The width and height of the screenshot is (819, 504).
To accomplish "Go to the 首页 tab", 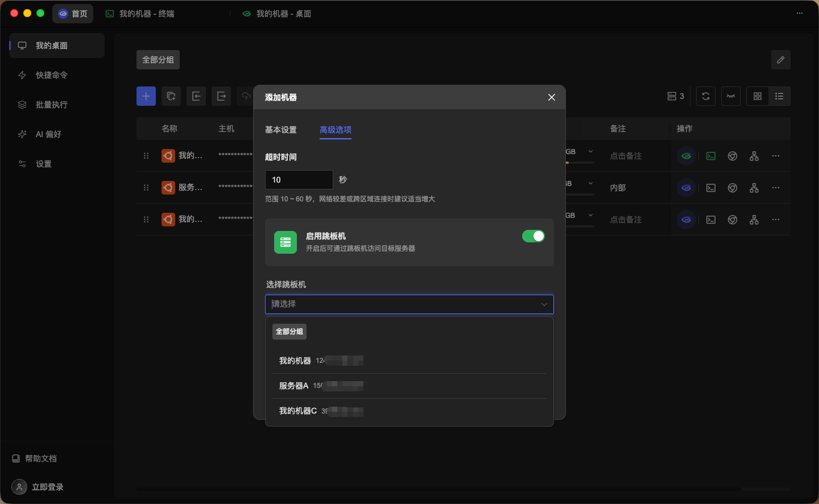I will coord(73,14).
